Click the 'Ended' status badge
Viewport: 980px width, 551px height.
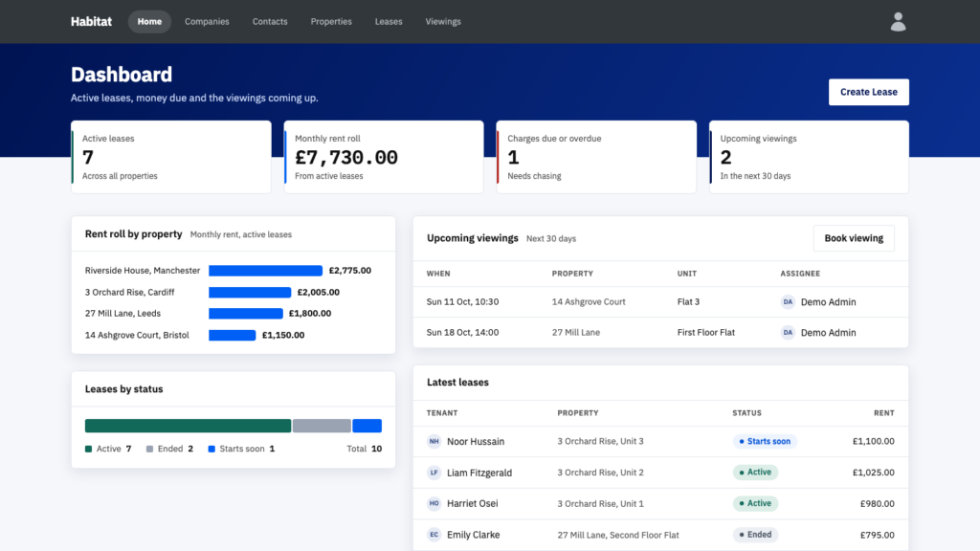[756, 535]
